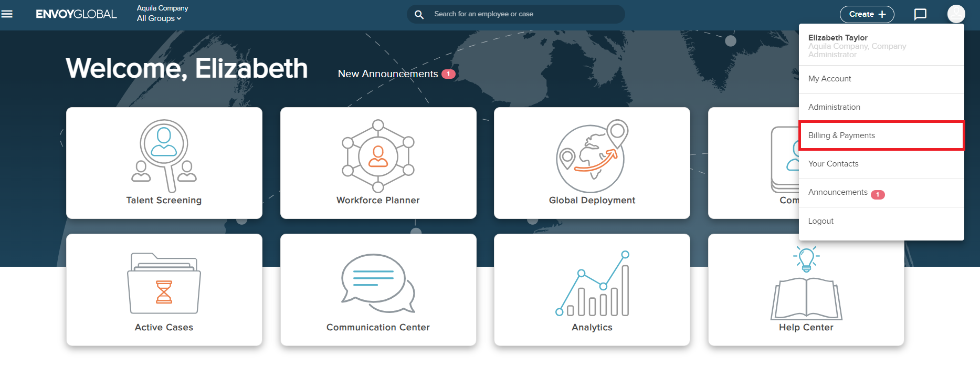
Task: Select Your Contacts menu entry
Action: (833, 164)
